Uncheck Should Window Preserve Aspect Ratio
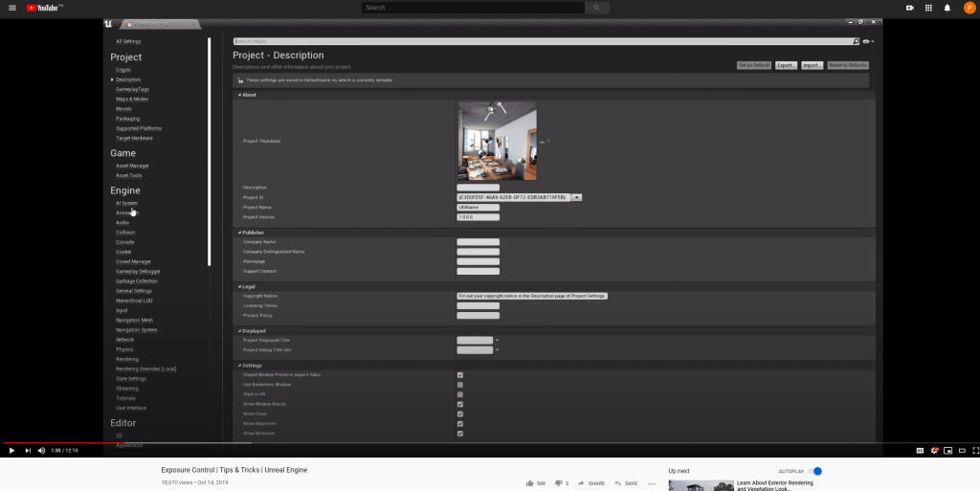Image resolution: width=980 pixels, height=491 pixels. coord(460,375)
